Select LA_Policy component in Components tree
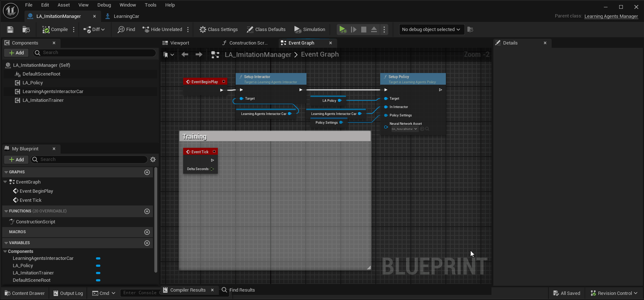This screenshot has height=300, width=644. tap(33, 83)
